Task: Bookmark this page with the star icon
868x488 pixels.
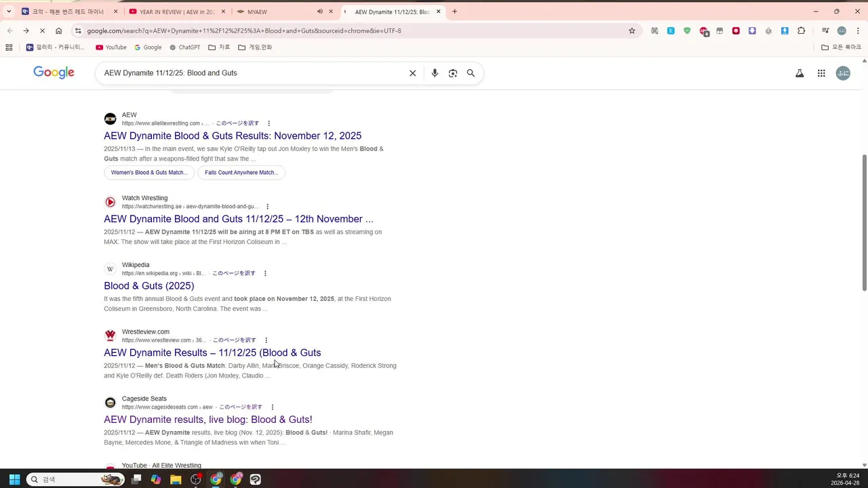Action: 632,30
